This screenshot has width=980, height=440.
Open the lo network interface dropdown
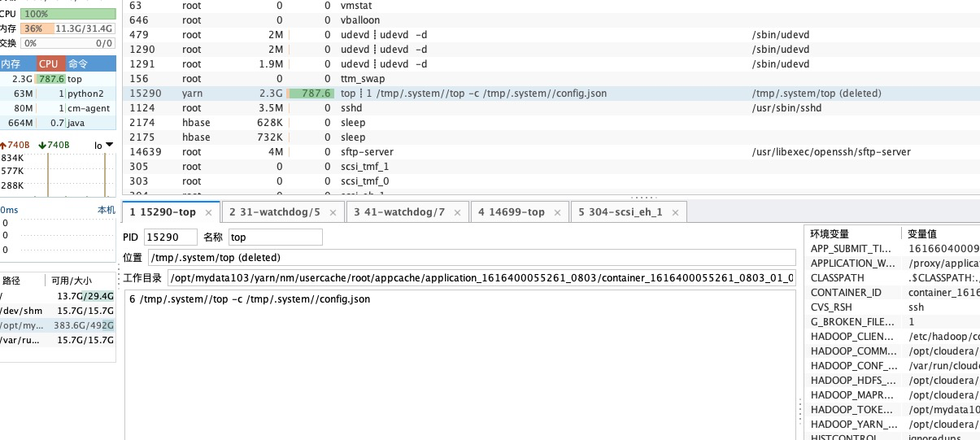pyautogui.click(x=103, y=146)
